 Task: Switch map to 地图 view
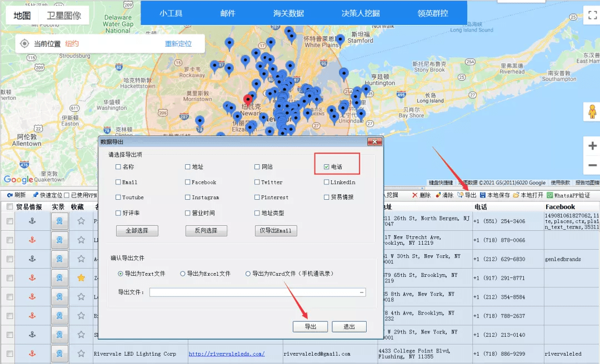[22, 16]
